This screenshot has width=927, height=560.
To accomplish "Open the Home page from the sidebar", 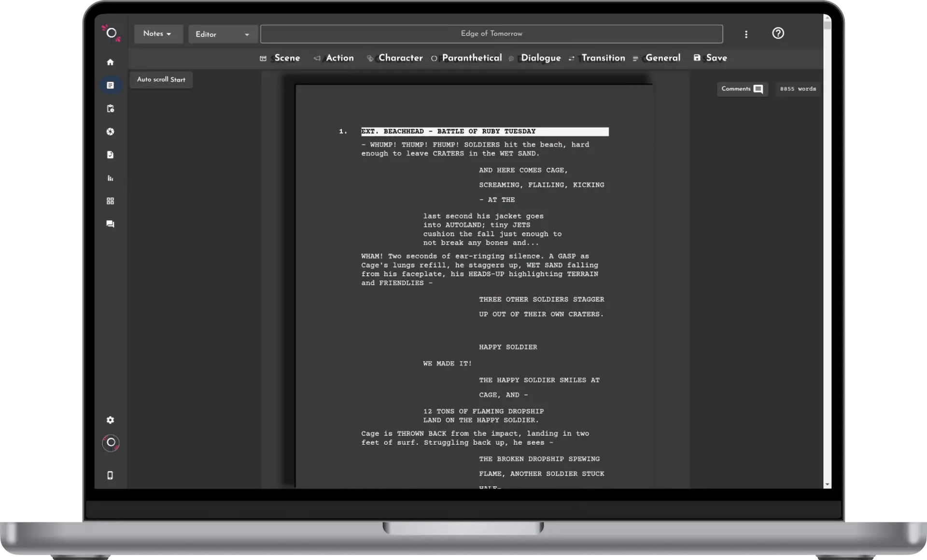I will 110,62.
